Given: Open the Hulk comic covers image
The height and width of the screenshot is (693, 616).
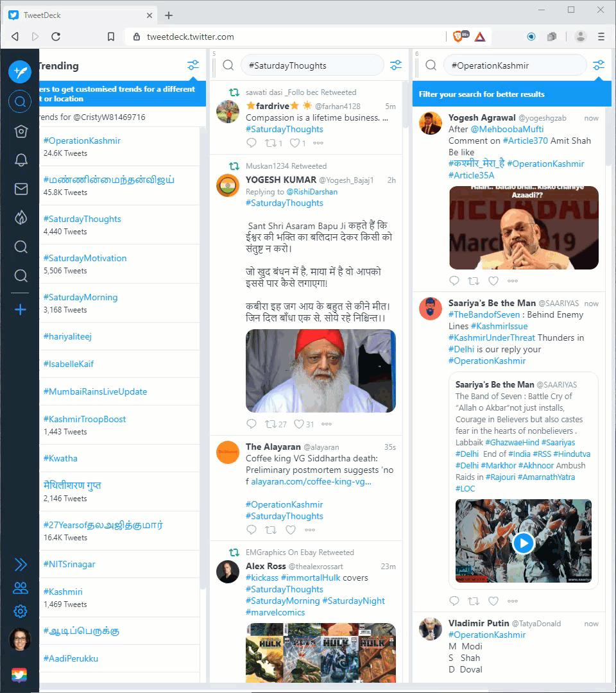Looking at the screenshot, I should 321,653.
